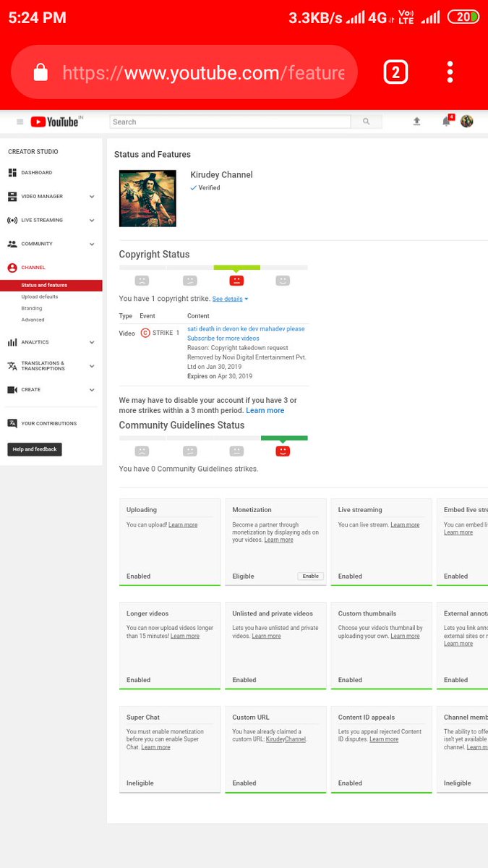Click Learn more in Unlisted and private videos
The width and height of the screenshot is (488, 868).
coord(266,637)
